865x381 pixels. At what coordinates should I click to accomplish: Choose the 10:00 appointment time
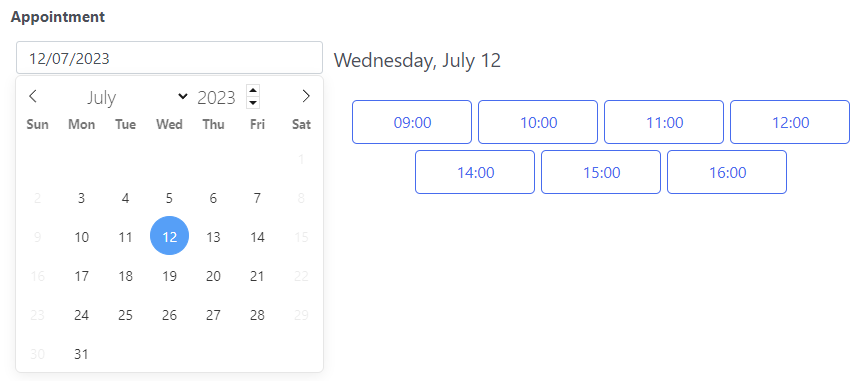pos(538,122)
